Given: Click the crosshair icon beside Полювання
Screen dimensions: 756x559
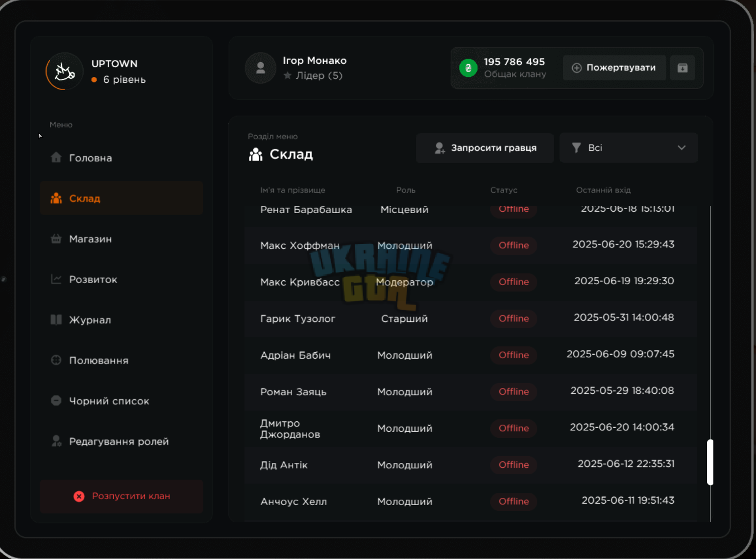Looking at the screenshot, I should (56, 360).
